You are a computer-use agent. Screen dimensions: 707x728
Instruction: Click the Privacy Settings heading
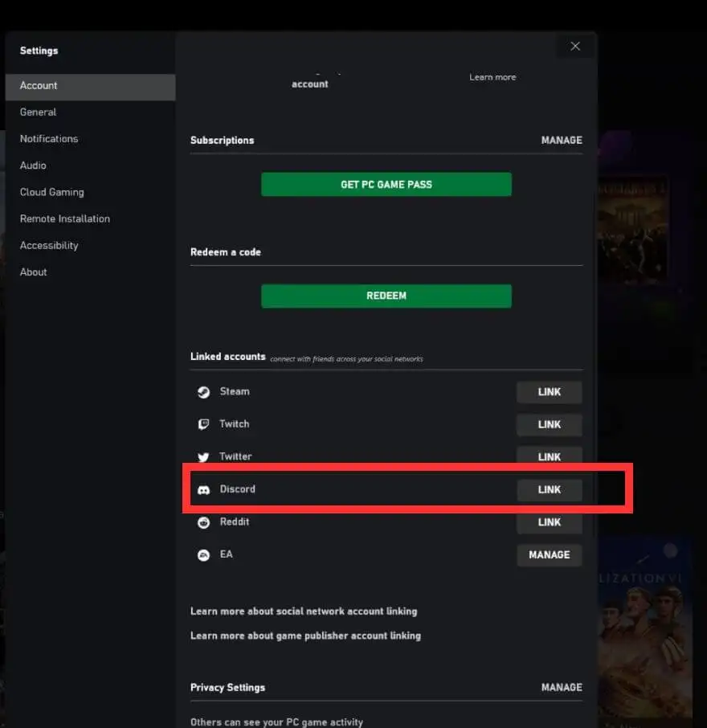(x=227, y=688)
